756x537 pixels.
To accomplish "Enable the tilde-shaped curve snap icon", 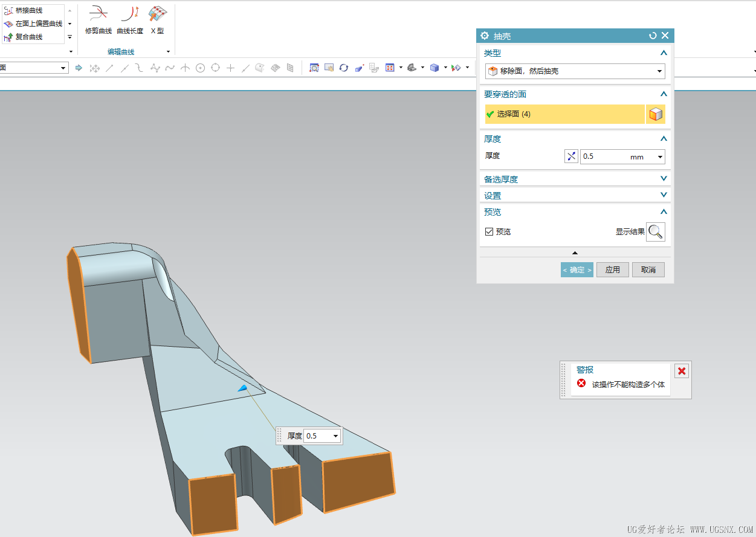I will click(170, 68).
